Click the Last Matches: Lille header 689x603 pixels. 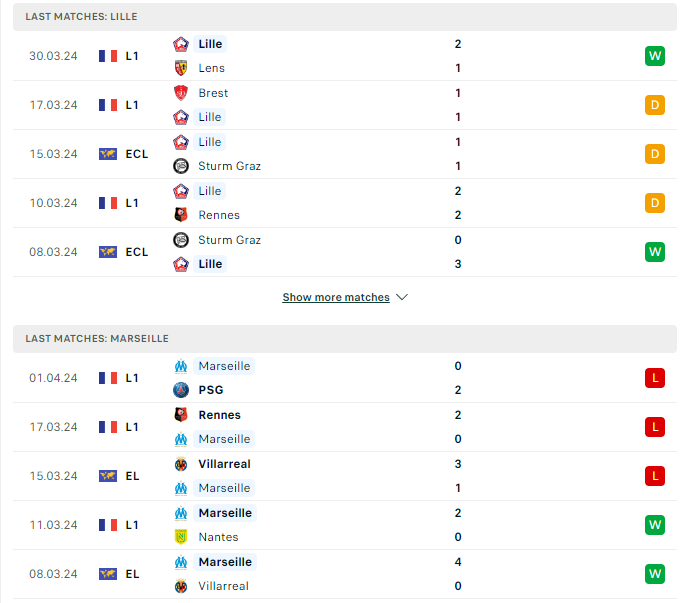345,17
